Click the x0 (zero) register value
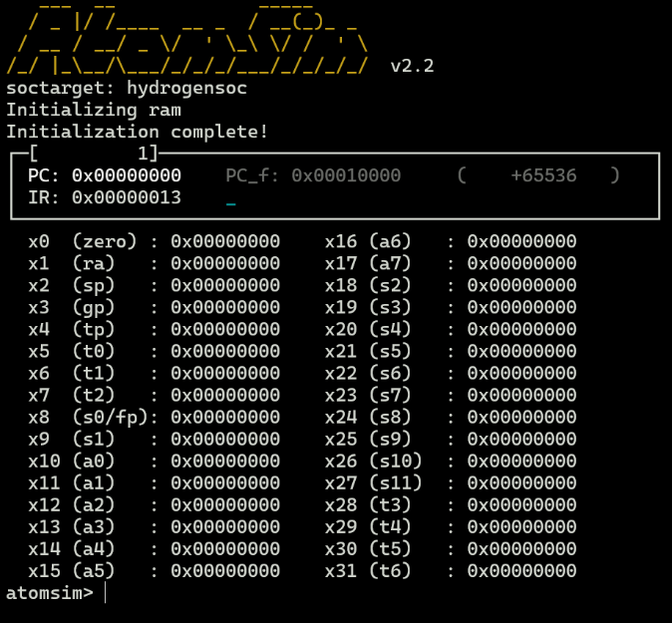The image size is (672, 623). [x=225, y=241]
